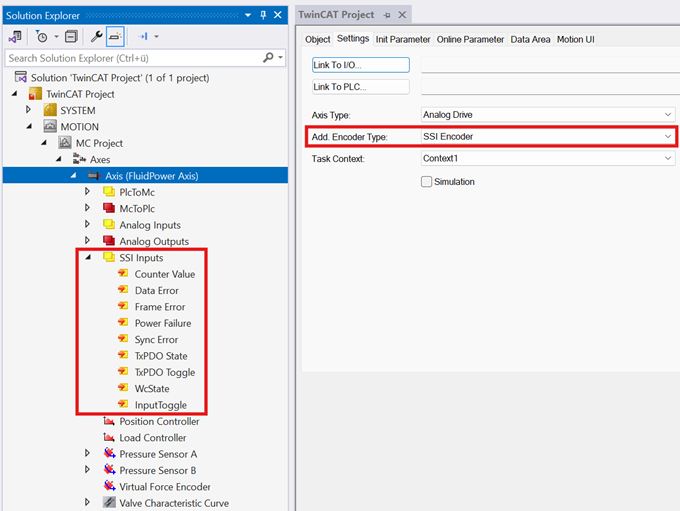The width and height of the screenshot is (680, 511).
Task: Open the Motion UI tab
Action: coord(575,39)
